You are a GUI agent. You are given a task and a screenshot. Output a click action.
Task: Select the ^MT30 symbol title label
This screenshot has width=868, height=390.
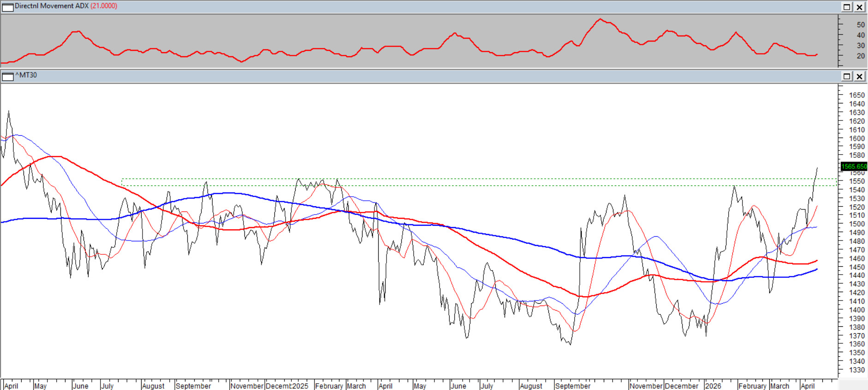tap(26, 75)
